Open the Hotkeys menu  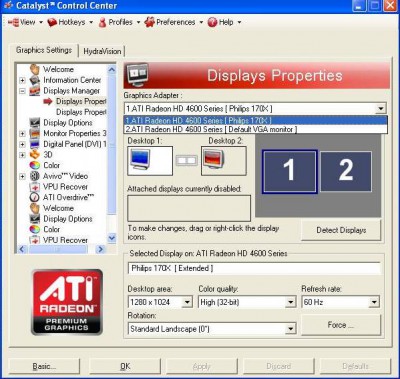70,22
